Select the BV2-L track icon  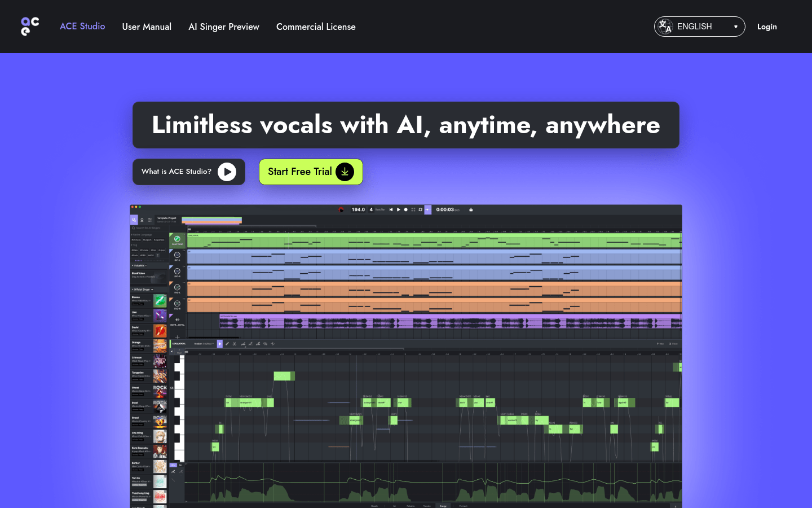tap(177, 287)
